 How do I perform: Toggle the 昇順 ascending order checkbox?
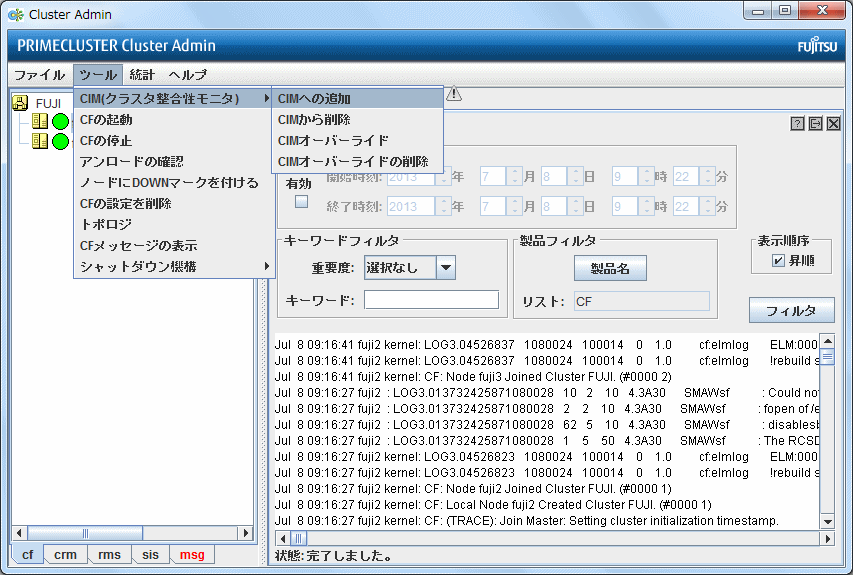coord(778,261)
